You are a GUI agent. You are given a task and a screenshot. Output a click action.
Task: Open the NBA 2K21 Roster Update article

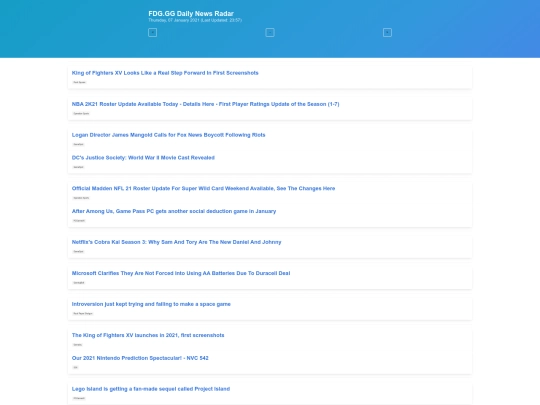click(206, 104)
